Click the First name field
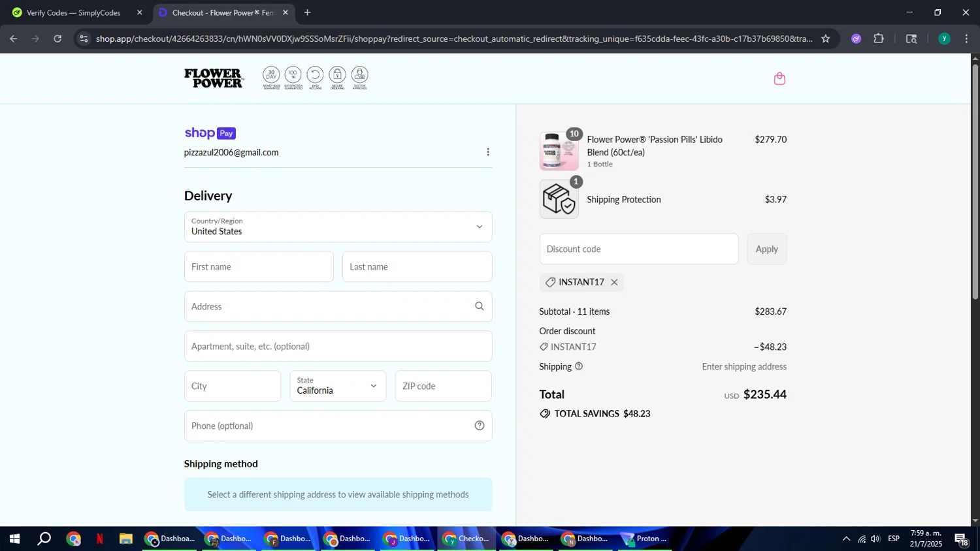This screenshot has width=980, height=551. coord(259,266)
